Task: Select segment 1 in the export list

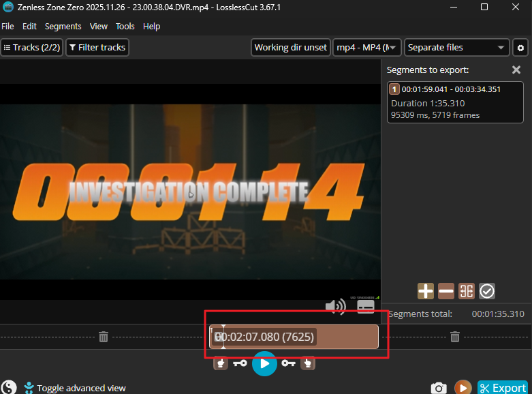Action: pos(455,102)
